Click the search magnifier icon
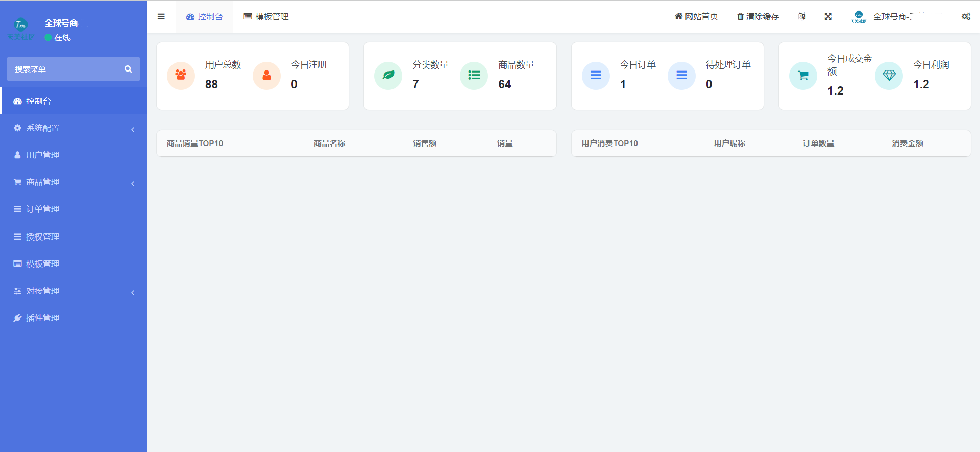The height and width of the screenshot is (452, 980). pos(128,69)
